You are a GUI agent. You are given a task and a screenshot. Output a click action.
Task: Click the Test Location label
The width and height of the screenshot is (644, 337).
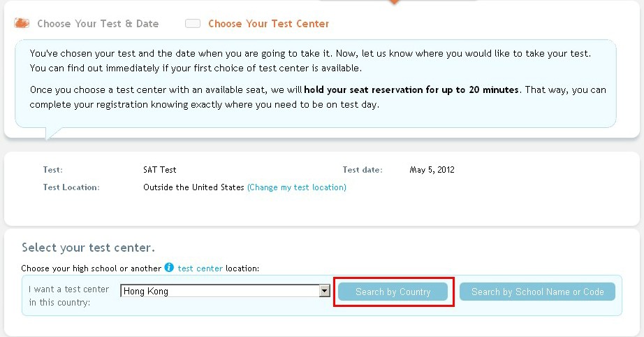pos(71,187)
